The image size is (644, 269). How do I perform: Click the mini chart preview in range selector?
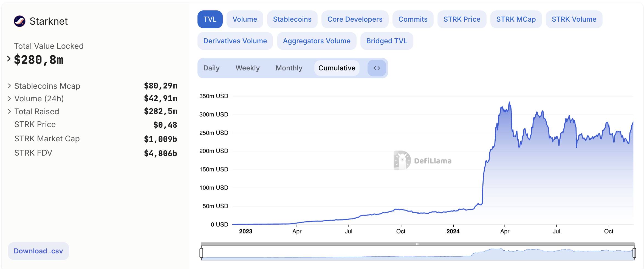[418, 253]
